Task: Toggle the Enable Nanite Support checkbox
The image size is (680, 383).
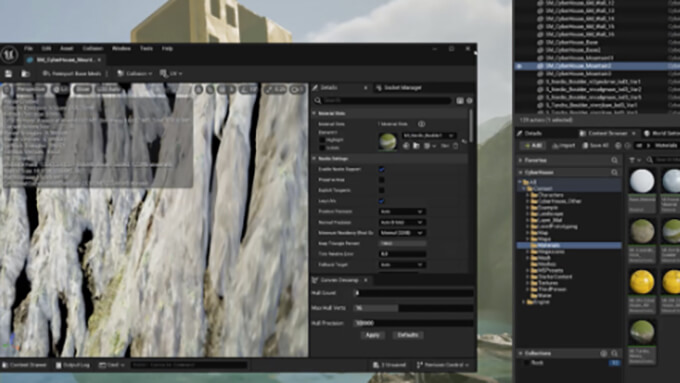Action: 381,169
